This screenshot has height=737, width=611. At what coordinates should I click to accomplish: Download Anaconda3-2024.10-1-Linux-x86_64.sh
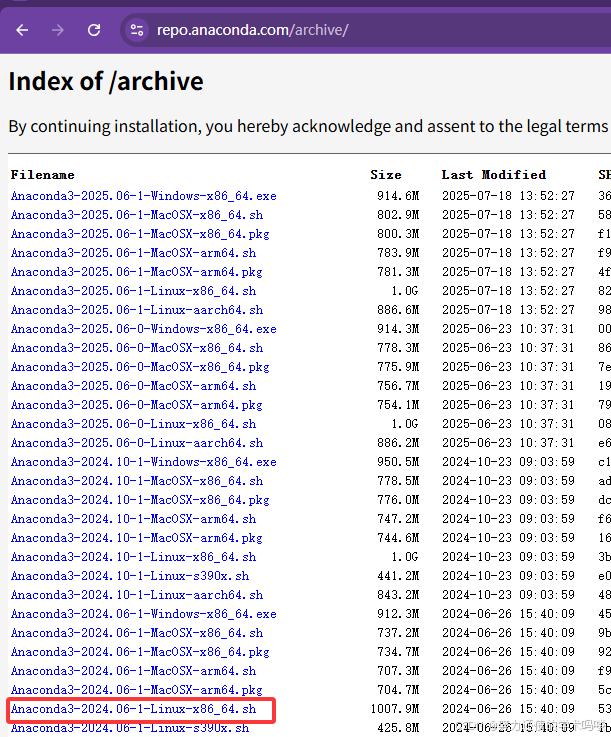133,557
